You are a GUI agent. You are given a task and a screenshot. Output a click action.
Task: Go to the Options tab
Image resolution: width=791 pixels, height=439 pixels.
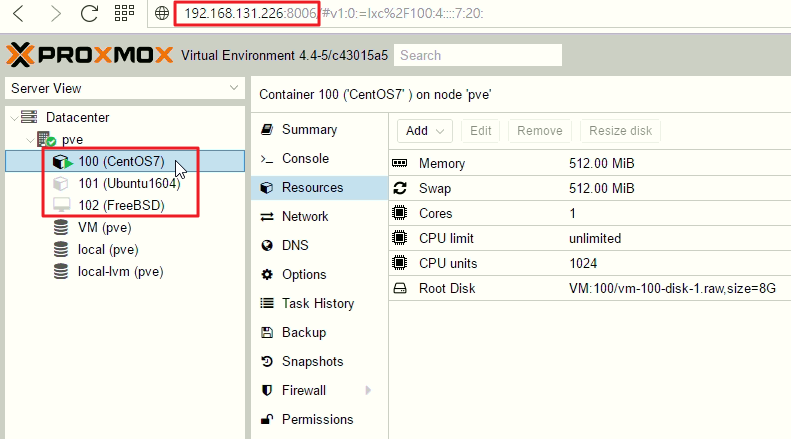point(319,275)
